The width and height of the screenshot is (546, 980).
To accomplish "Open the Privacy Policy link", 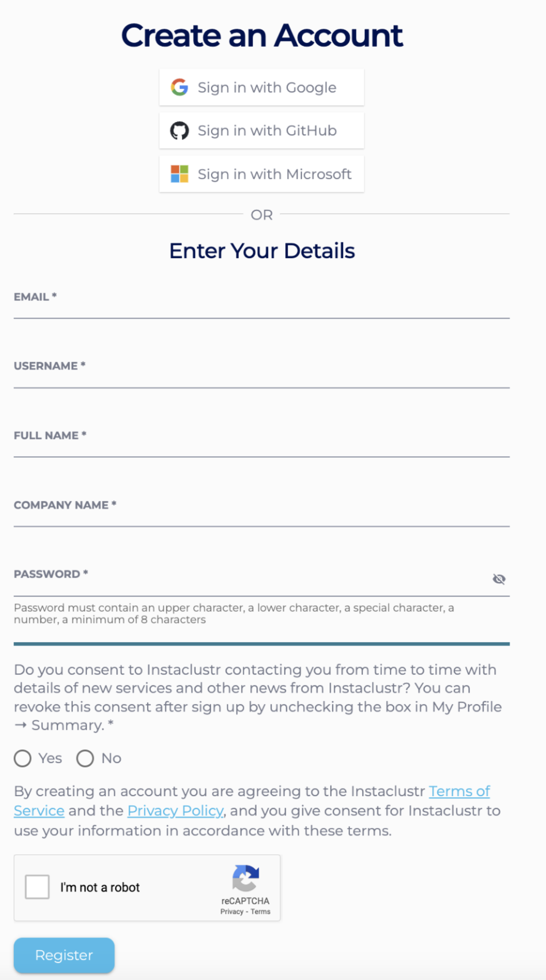I will point(175,811).
